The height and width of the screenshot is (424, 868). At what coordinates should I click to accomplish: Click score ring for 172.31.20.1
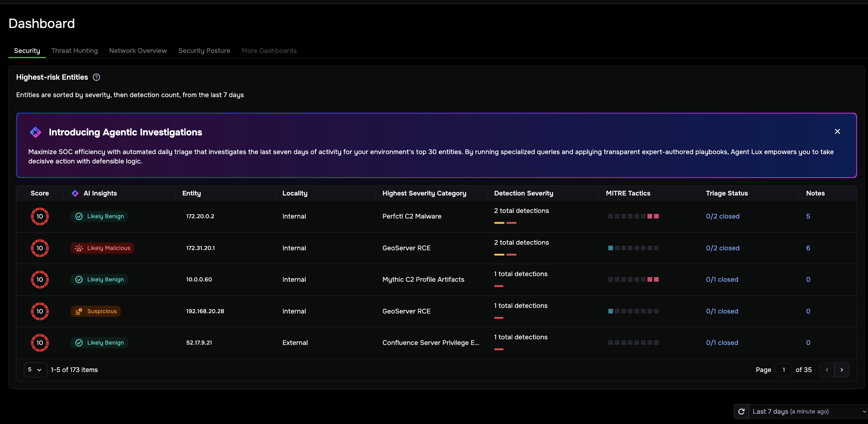point(40,248)
